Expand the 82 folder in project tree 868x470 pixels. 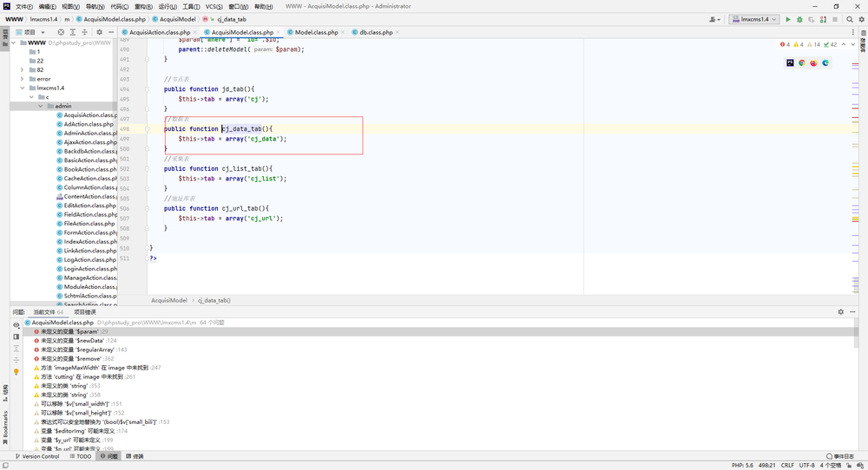[23, 69]
